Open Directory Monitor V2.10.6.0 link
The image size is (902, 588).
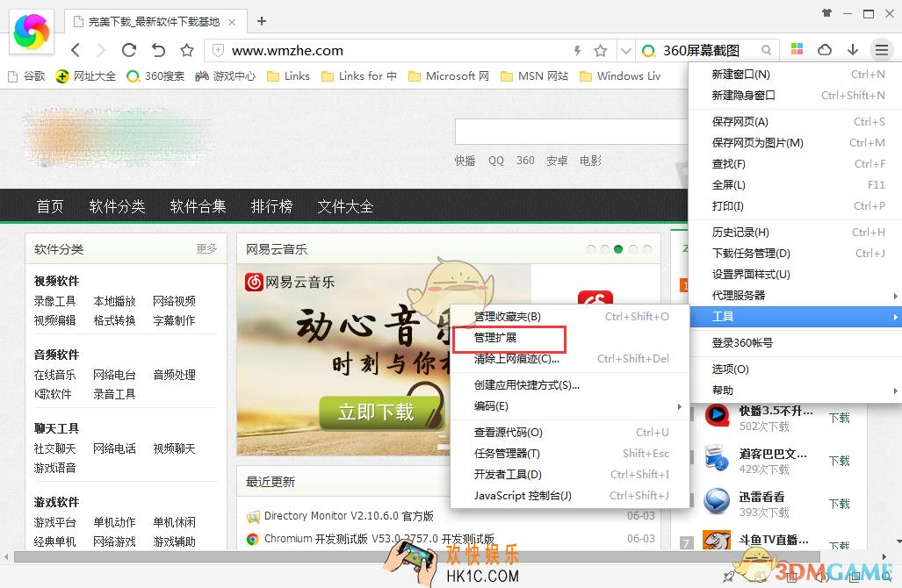pyautogui.click(x=349, y=516)
